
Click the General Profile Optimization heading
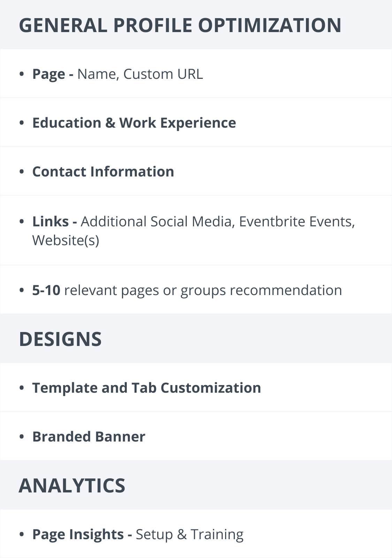[x=180, y=25]
